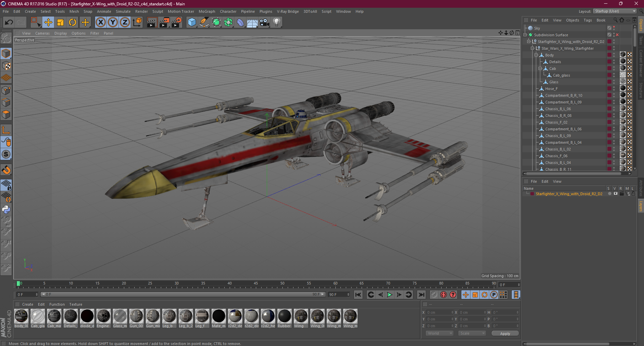Open material manager Texture menu
644x346 pixels.
coord(76,304)
